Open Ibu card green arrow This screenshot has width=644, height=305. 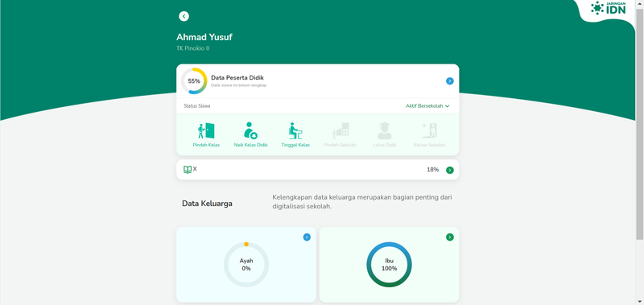pos(450,237)
